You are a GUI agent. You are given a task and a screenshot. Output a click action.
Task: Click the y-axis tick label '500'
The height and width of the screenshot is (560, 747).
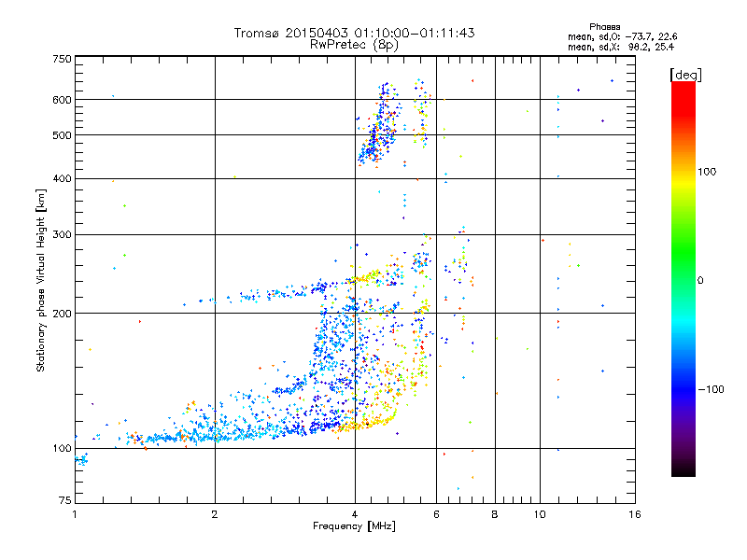point(63,135)
